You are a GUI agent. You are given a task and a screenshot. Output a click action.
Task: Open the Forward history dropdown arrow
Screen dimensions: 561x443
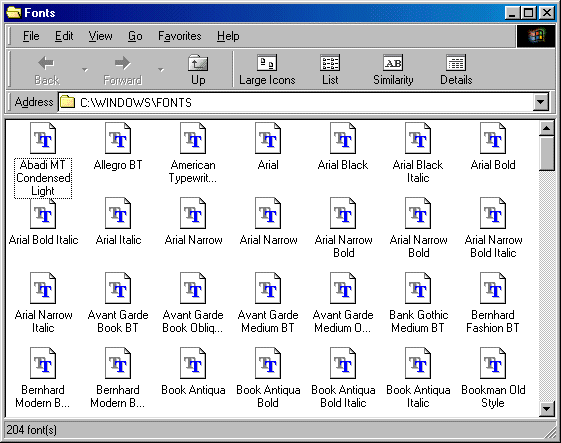coord(161,69)
